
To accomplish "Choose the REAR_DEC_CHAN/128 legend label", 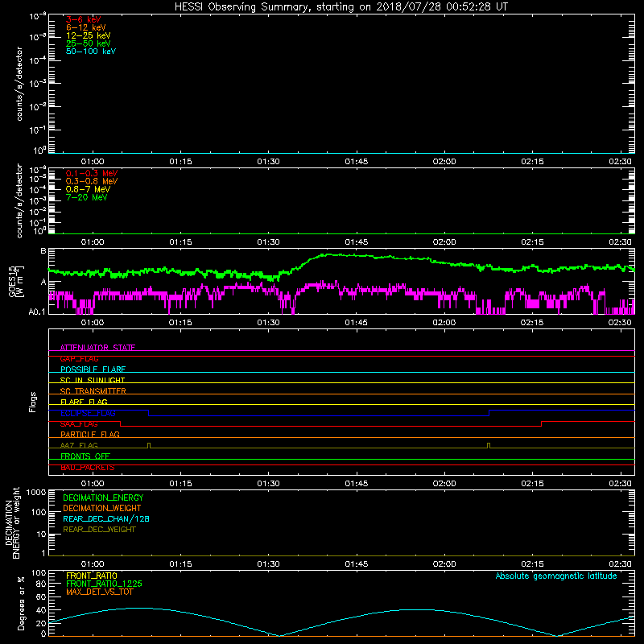I will [106, 518].
